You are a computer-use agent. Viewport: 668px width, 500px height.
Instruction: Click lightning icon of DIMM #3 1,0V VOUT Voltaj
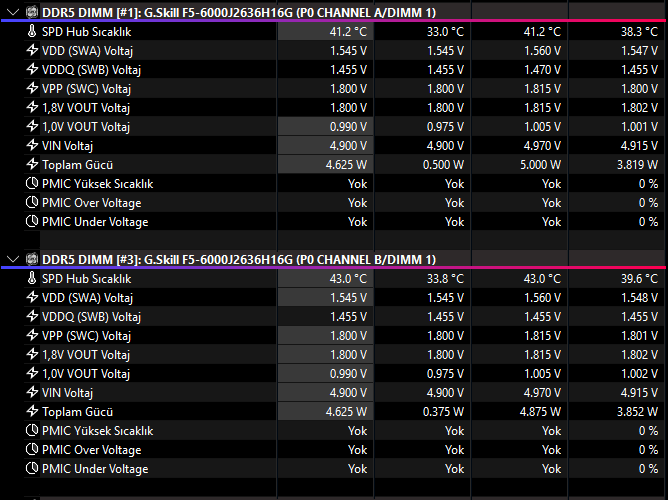(x=32, y=374)
